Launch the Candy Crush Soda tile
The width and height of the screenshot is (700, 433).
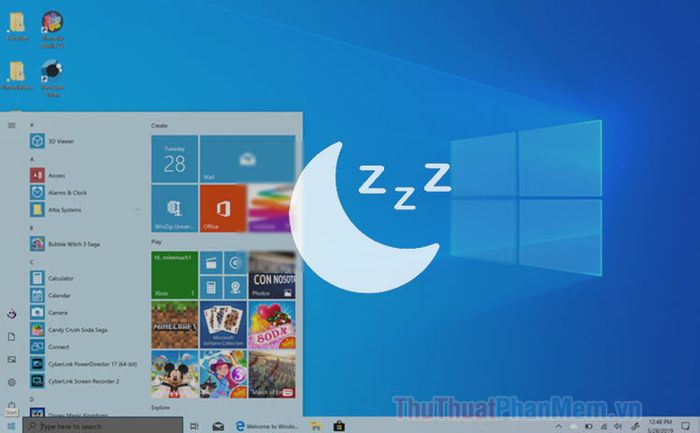coord(272,325)
